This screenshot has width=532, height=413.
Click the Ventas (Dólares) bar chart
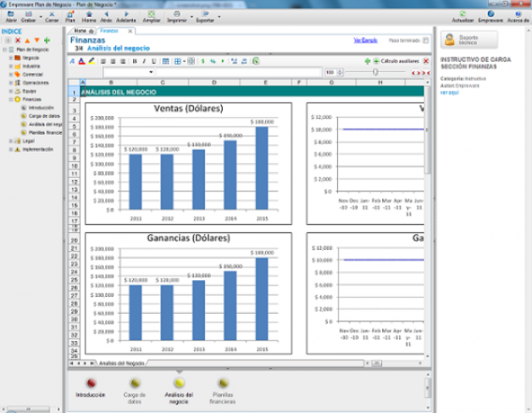click(188, 163)
